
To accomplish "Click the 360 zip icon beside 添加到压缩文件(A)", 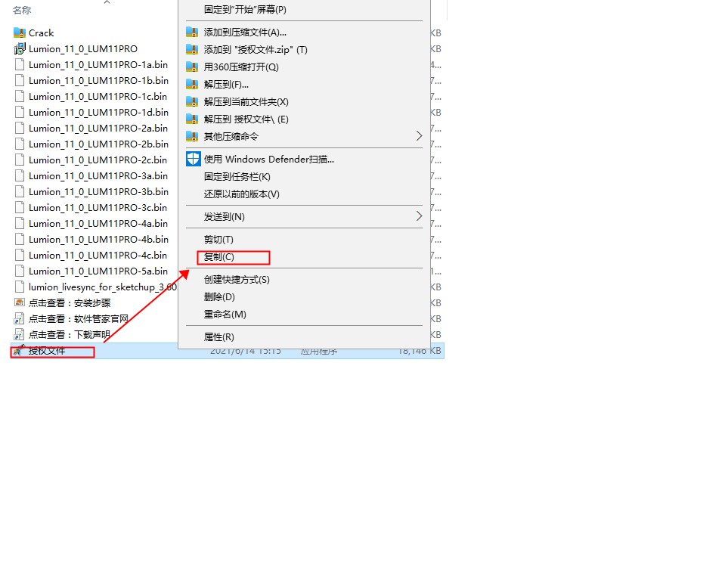I will [193, 33].
